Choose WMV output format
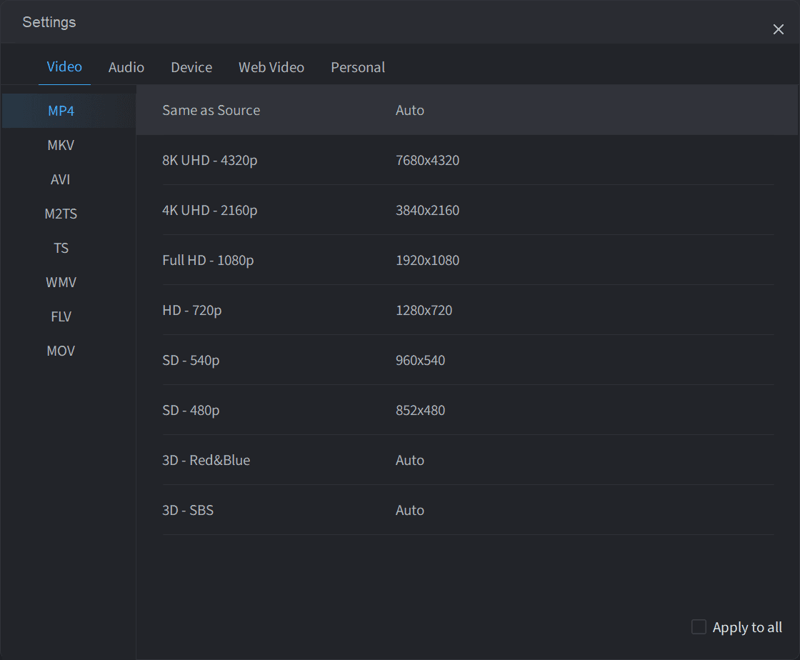Image resolution: width=800 pixels, height=660 pixels. [61, 282]
